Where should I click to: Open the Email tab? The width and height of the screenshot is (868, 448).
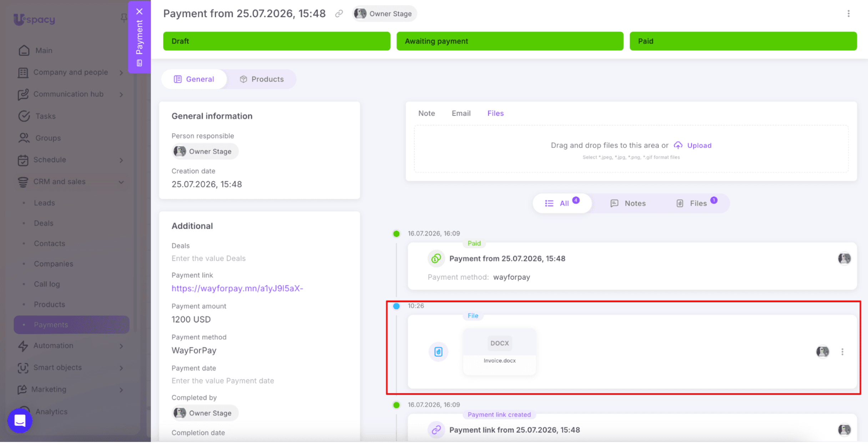461,113
